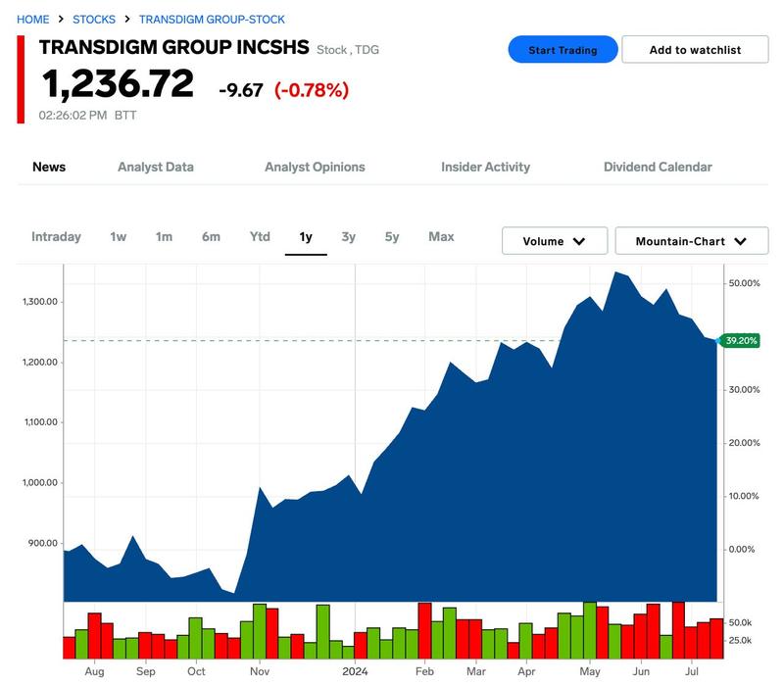Select the Intraday time range
The width and height of the screenshot is (784, 685).
(x=56, y=236)
